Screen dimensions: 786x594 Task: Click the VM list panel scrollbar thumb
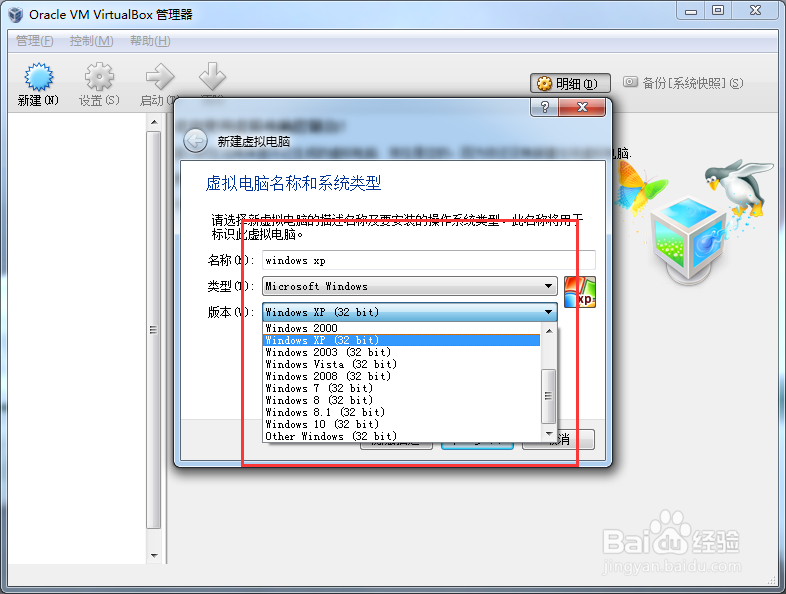click(154, 330)
